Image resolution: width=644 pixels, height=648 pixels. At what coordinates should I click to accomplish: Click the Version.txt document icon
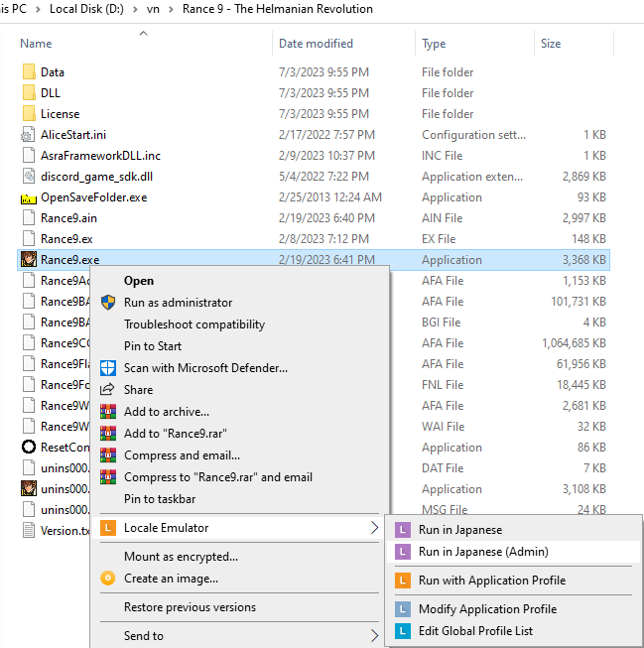click(29, 530)
